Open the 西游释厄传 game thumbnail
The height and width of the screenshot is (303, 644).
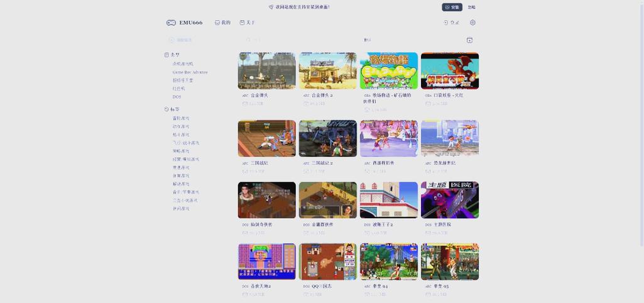(x=388, y=138)
